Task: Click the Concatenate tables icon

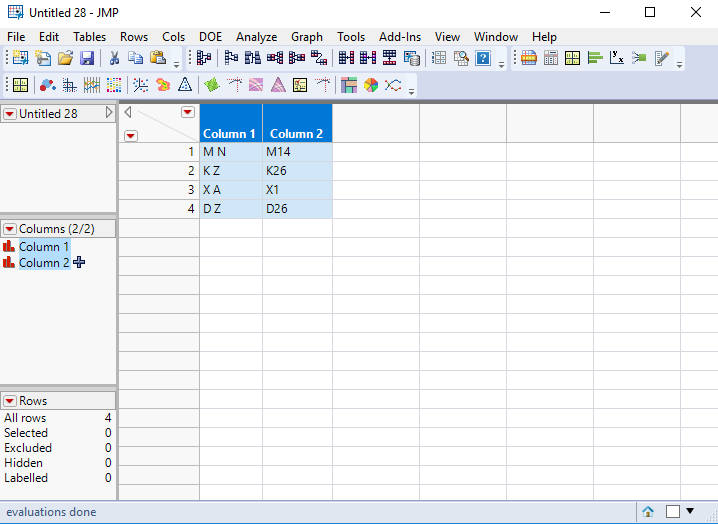Action: click(x=390, y=58)
